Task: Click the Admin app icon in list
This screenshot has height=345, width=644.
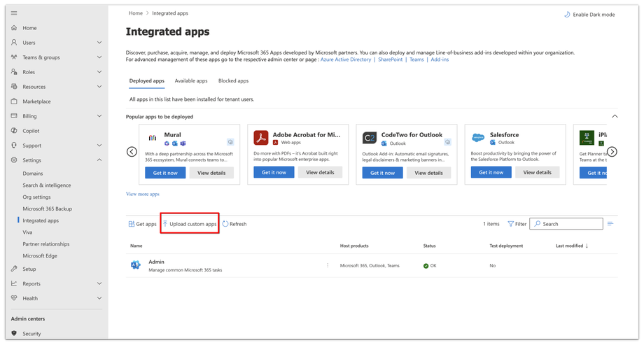Action: [x=136, y=265]
